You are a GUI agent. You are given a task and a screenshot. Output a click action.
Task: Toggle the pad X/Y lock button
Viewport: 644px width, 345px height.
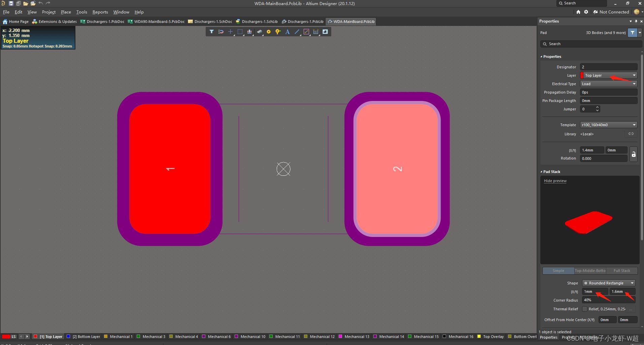click(634, 154)
